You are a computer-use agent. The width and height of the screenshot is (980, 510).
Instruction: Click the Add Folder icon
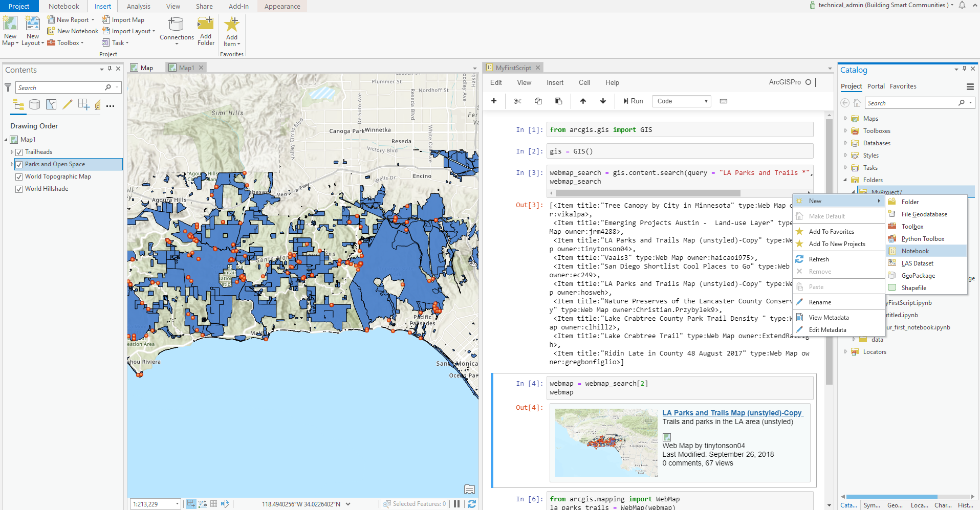(x=206, y=24)
